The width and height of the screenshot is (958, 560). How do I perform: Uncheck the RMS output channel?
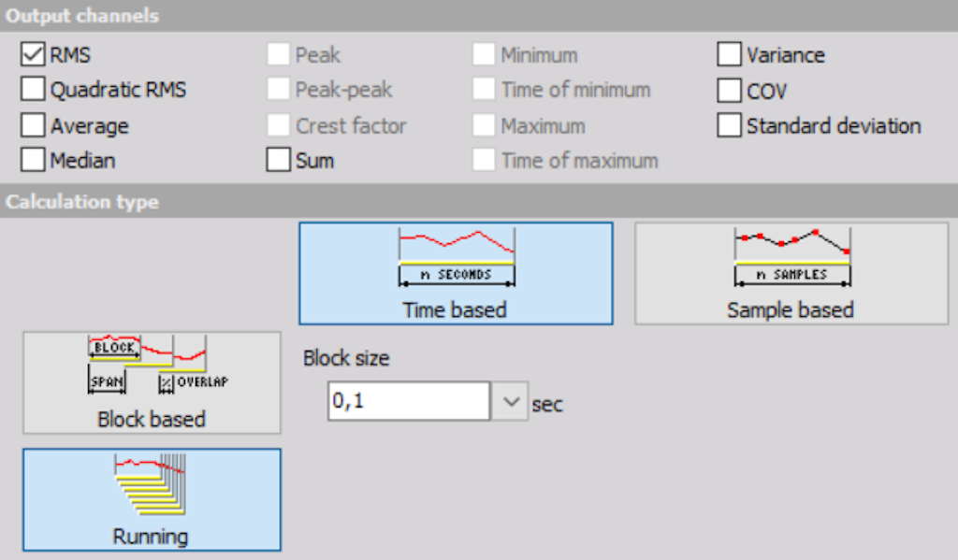(33, 54)
